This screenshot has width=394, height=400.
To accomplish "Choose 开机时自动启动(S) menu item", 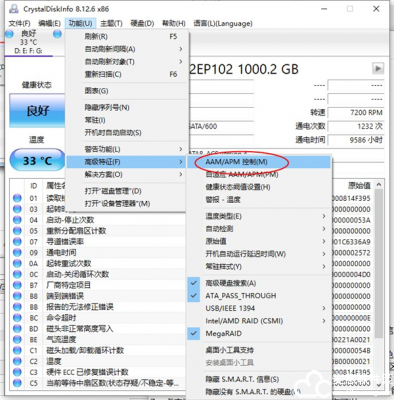I will pos(126,133).
